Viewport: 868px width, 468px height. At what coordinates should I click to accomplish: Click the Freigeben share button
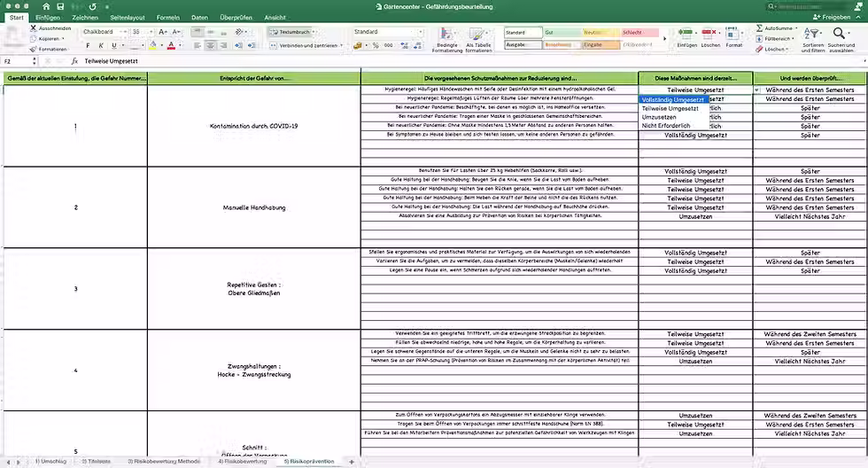[x=832, y=17]
